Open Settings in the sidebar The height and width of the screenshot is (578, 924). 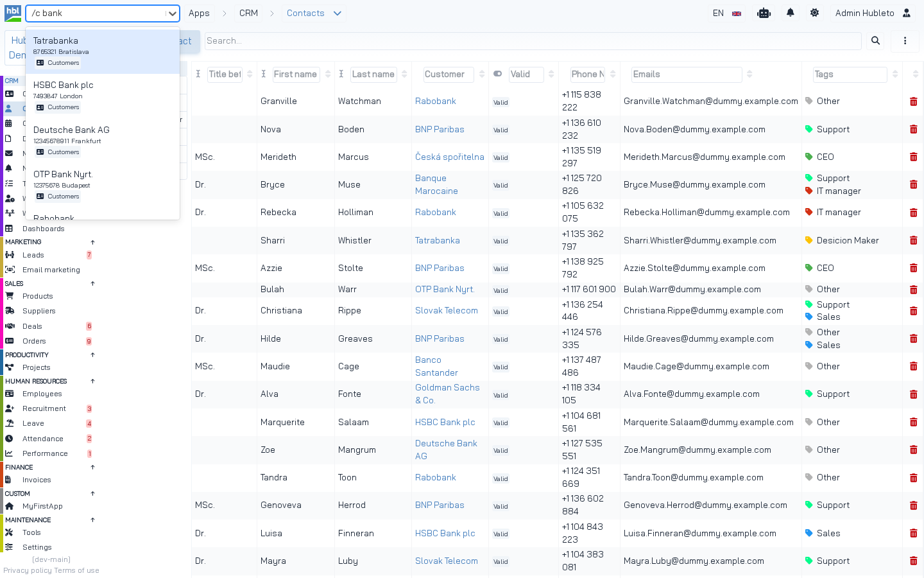[37, 547]
